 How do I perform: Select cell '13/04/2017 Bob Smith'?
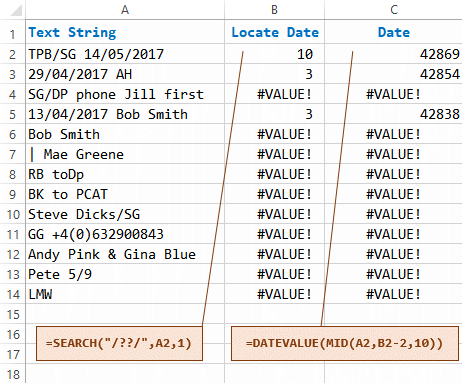125,114
